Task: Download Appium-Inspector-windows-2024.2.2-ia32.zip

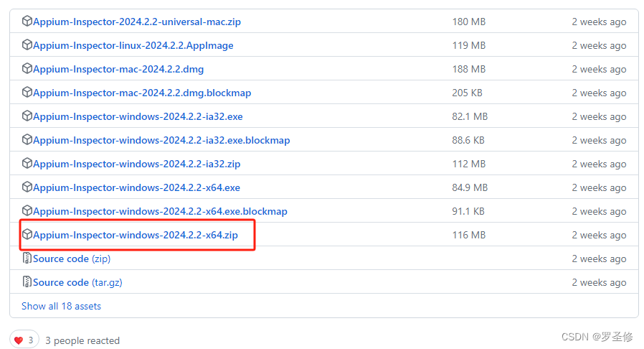Action: 137,164
